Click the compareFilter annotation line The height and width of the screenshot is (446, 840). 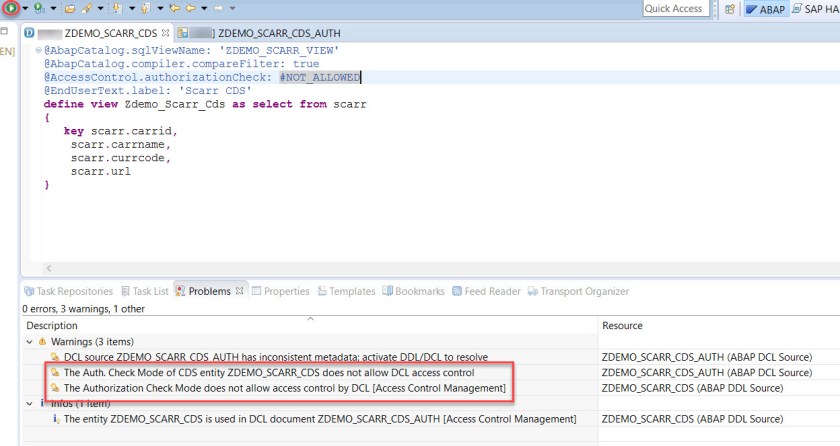(181, 64)
